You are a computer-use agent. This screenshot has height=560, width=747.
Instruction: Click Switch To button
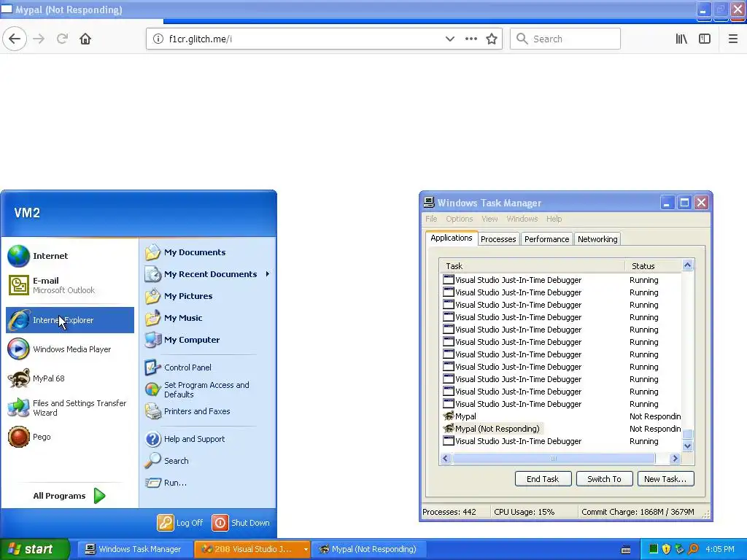click(x=605, y=479)
